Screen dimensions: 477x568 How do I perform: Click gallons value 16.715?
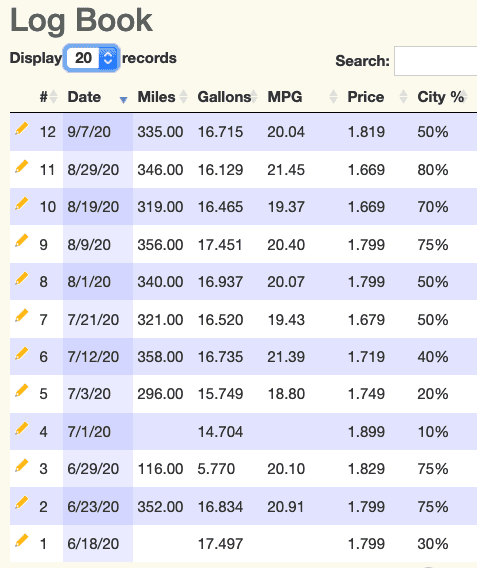[x=220, y=132]
